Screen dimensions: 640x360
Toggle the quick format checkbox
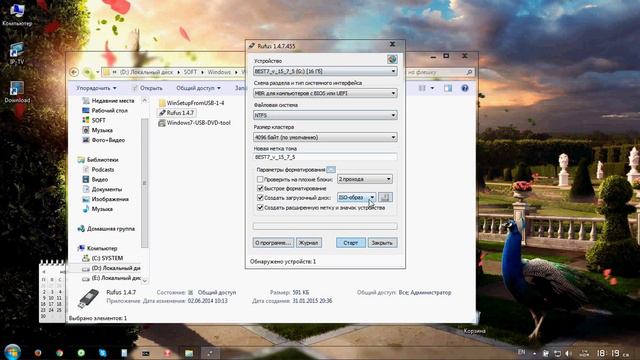[260, 188]
